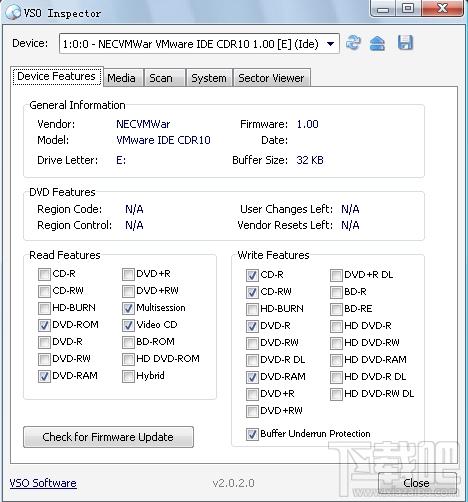Toggle the HD DVD-RW DL write checkbox

336,394
